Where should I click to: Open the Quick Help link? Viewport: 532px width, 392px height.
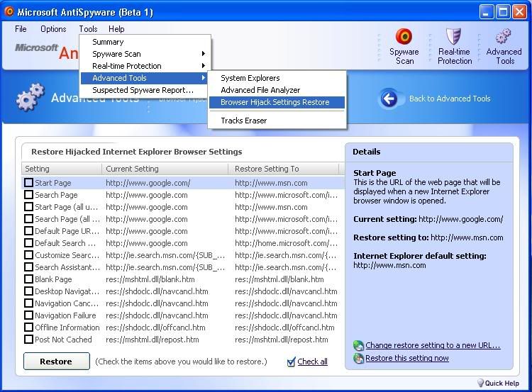pyautogui.click(x=501, y=383)
